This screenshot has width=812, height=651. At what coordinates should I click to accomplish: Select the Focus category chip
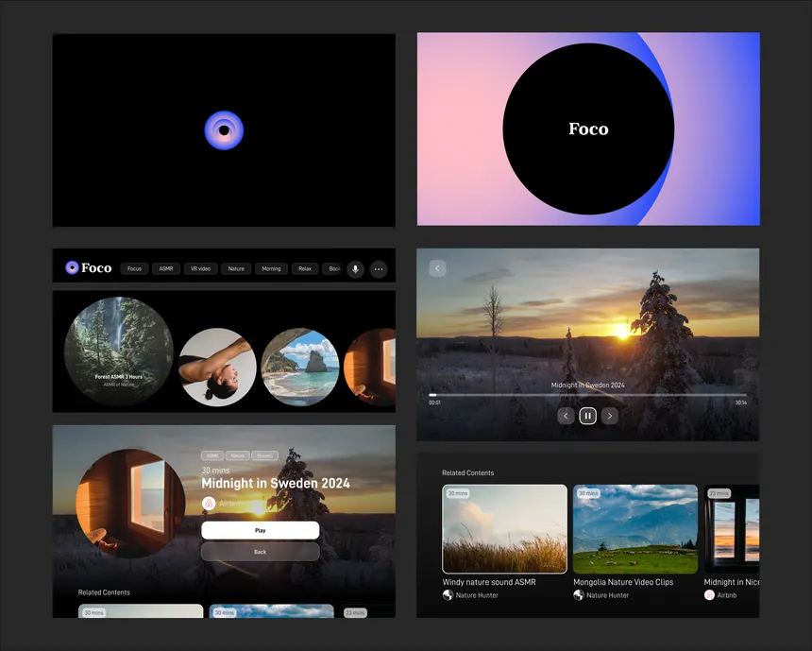click(x=134, y=268)
